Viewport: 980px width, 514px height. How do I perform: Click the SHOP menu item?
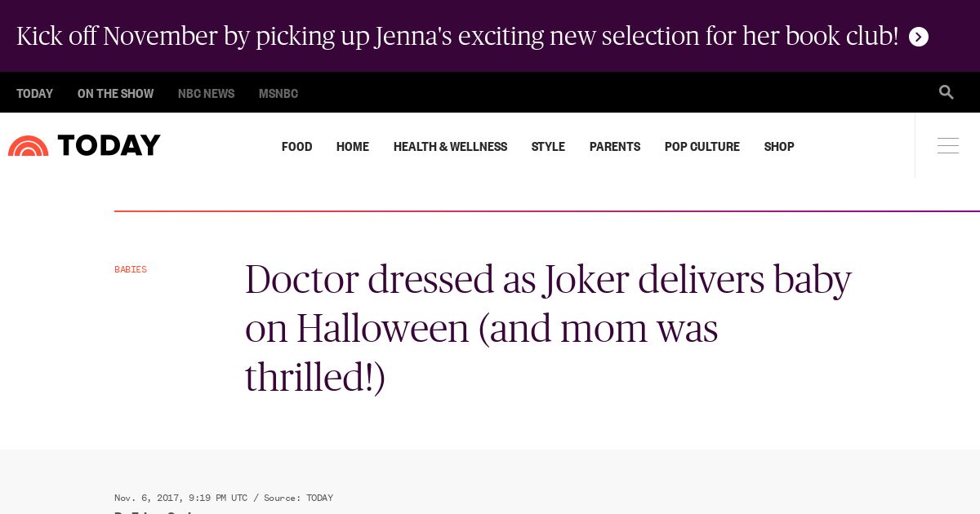tap(779, 147)
